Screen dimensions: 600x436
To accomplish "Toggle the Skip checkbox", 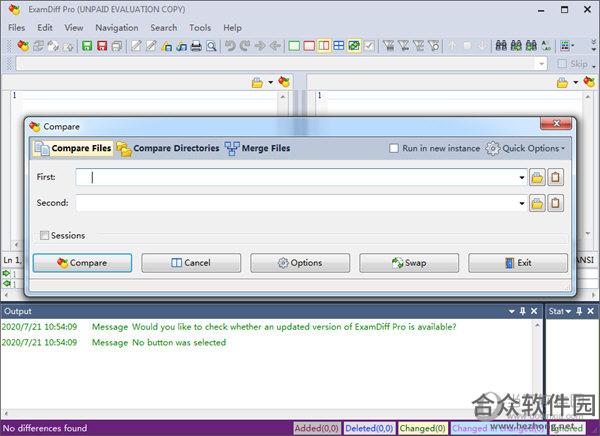I will (562, 64).
